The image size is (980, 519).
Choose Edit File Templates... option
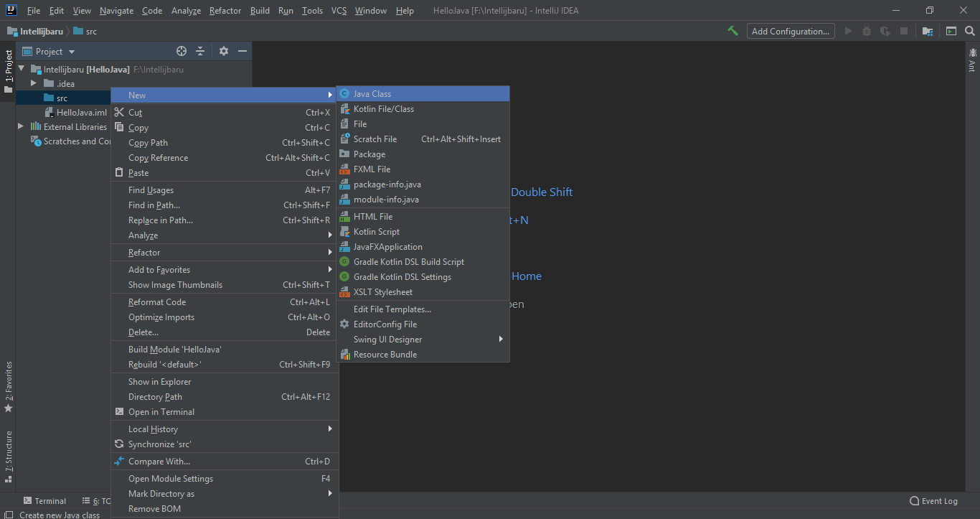(x=423, y=309)
